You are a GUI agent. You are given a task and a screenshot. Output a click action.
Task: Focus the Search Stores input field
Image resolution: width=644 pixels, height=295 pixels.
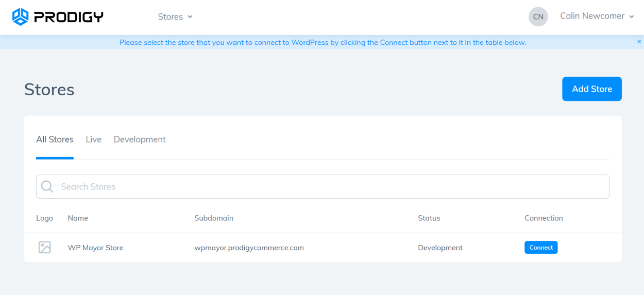tap(323, 186)
